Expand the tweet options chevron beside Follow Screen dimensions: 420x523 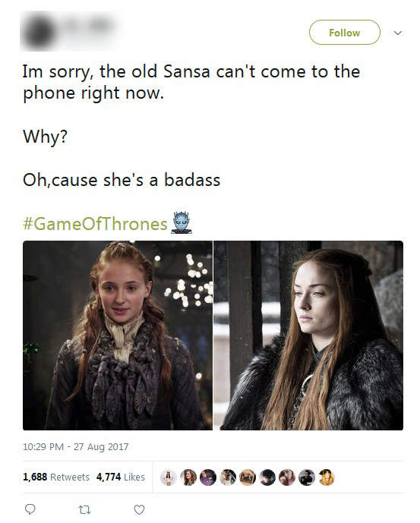398,33
